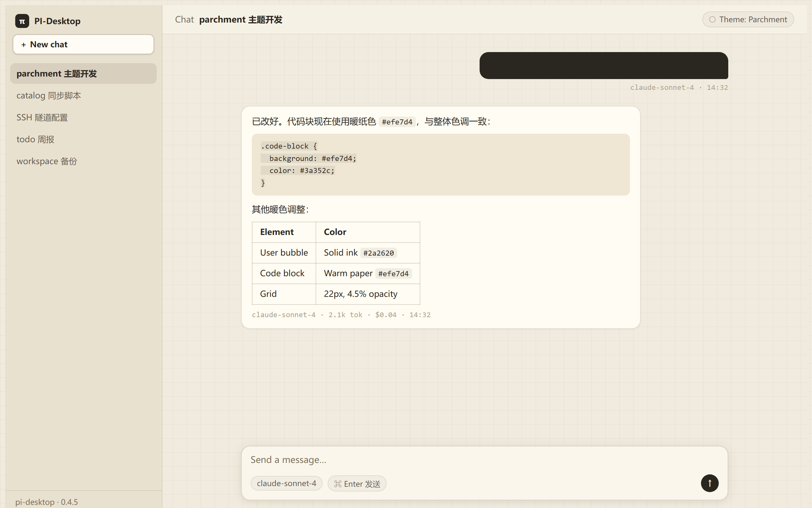The width and height of the screenshot is (812, 508).
Task: Open the parchment 主题开发 conversation
Action: (x=83, y=74)
